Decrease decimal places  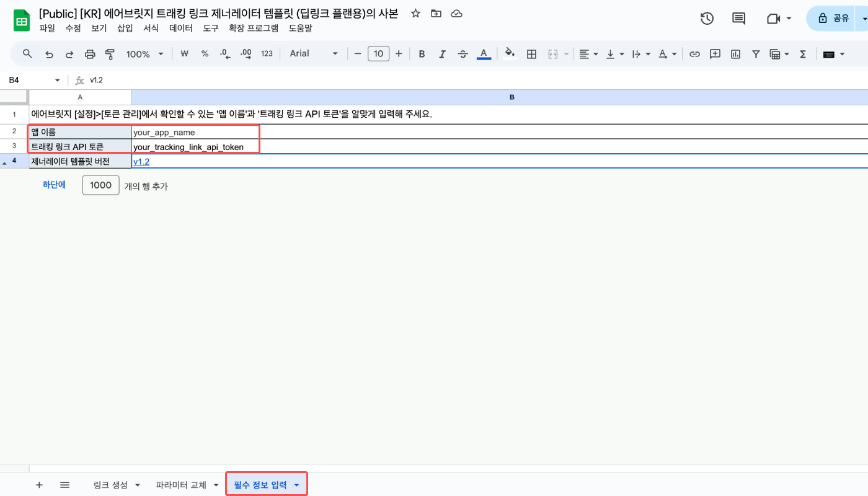point(225,54)
